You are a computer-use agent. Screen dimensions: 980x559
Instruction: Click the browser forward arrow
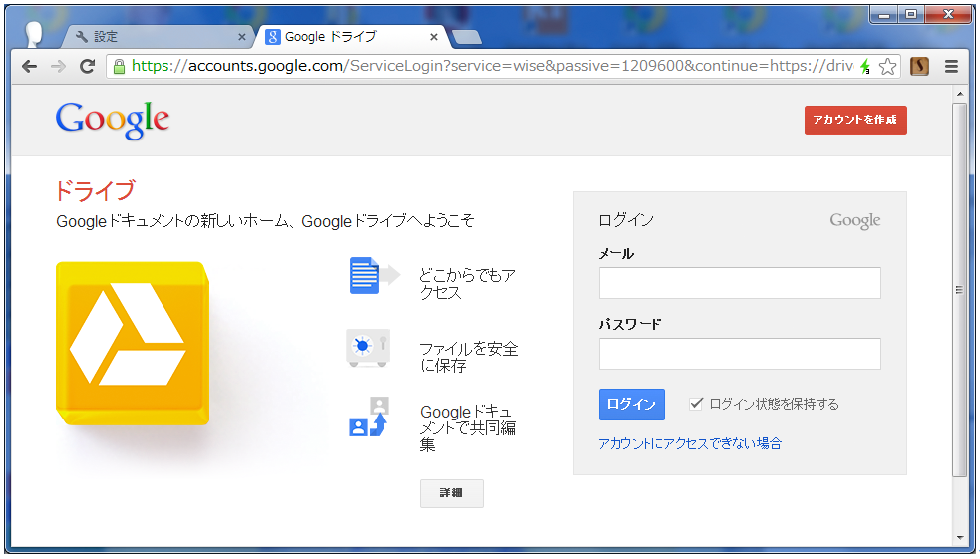(58, 66)
